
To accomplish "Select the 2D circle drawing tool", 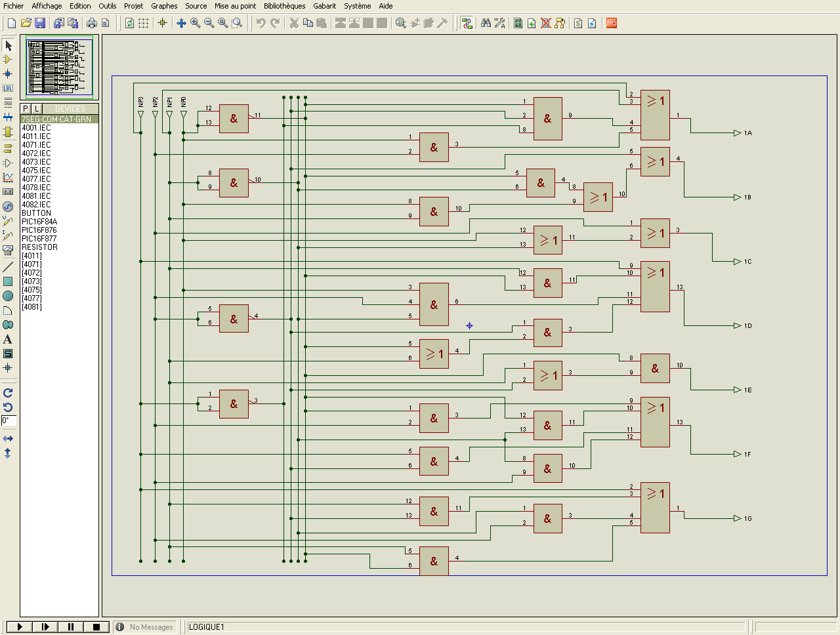I will click(x=8, y=296).
